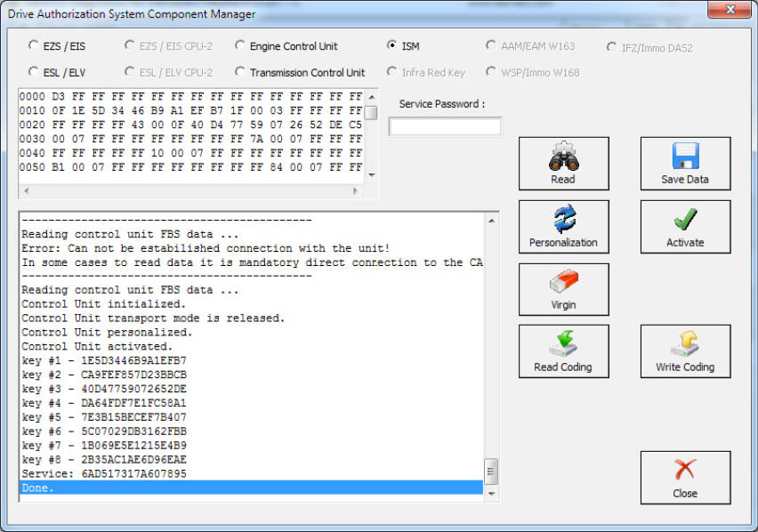Select the highlighted 'Done.' log line
Viewport: 758px width, 532px height.
pos(251,488)
